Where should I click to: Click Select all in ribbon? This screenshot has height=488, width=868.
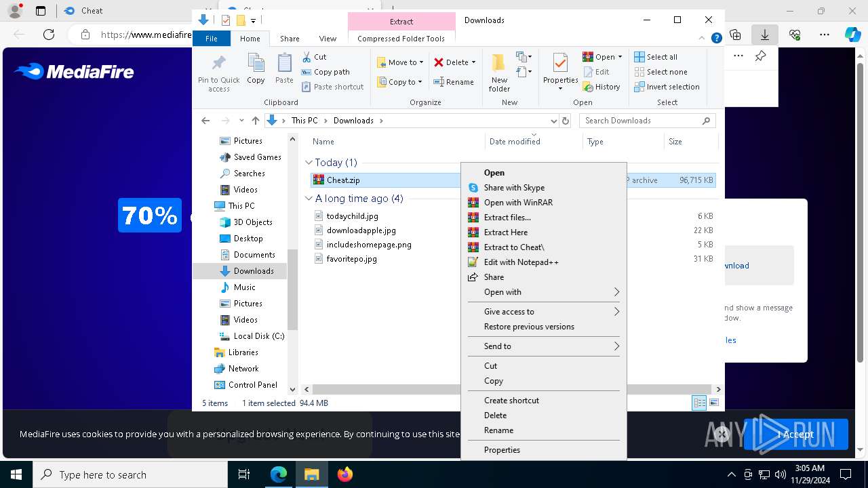[656, 57]
